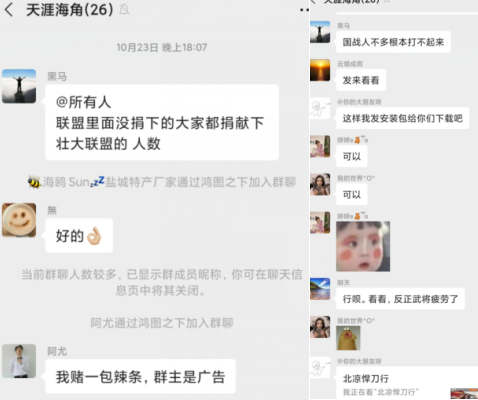Select the 行呗。看看 message from 明天

pos(400,299)
